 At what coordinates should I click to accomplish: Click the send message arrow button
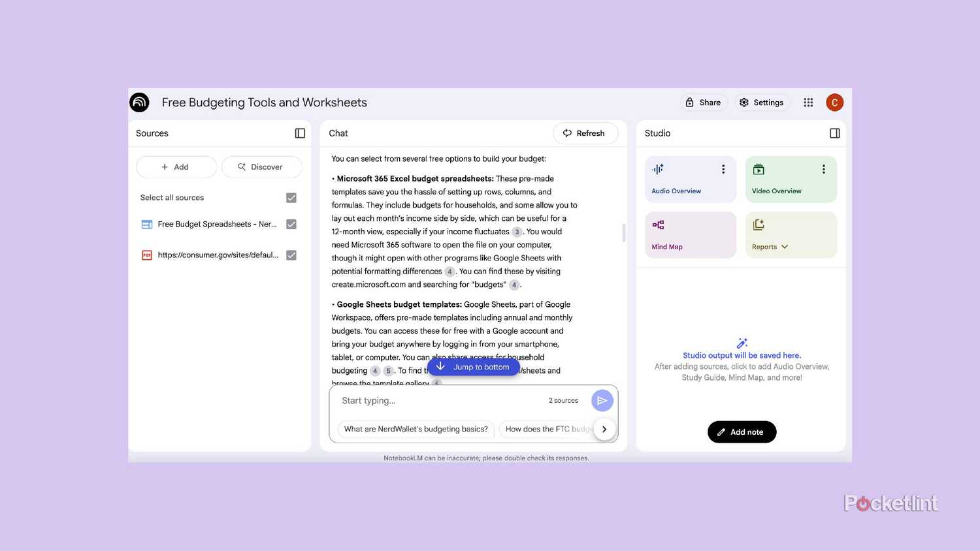602,400
